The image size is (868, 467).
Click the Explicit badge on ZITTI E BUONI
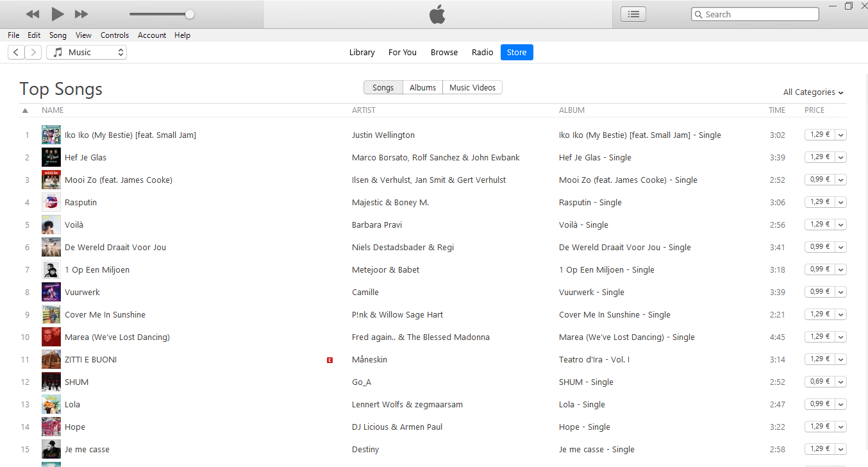tap(330, 360)
